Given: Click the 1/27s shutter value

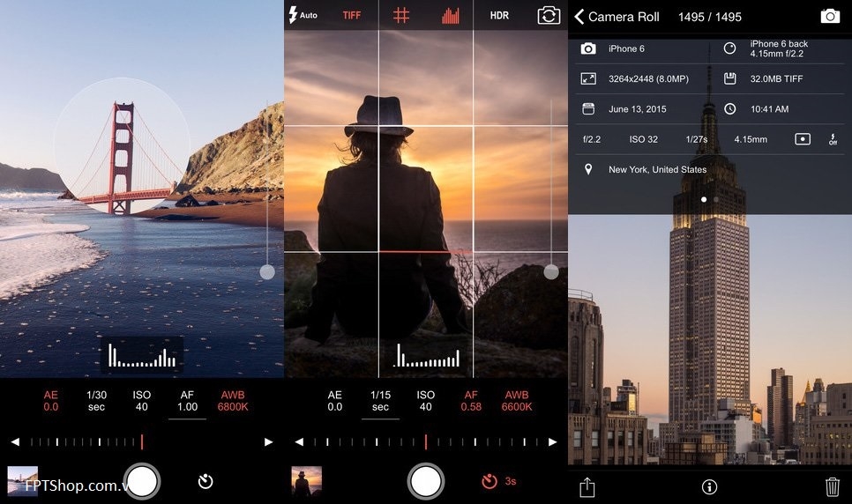Looking at the screenshot, I should [697, 139].
